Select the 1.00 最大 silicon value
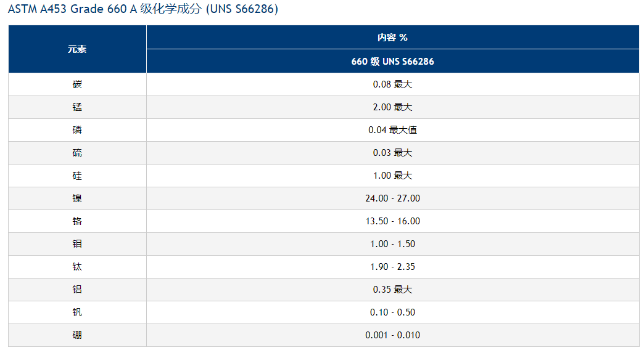 coord(393,176)
